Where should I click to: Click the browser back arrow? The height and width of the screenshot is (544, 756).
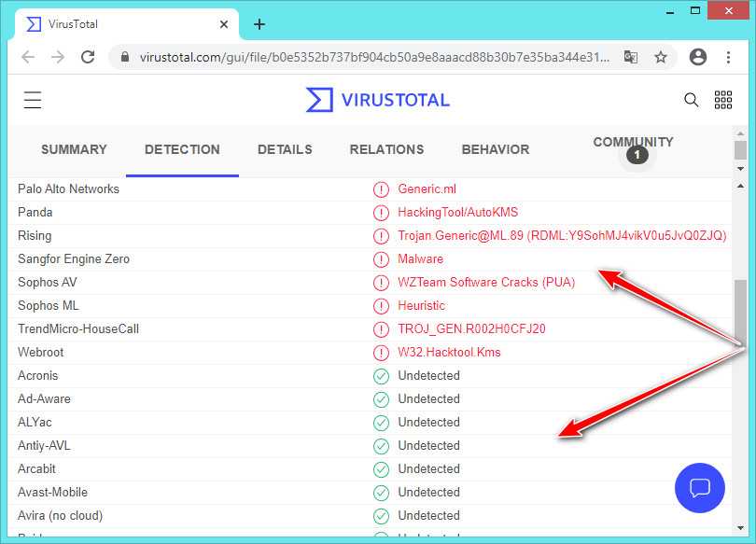28,57
